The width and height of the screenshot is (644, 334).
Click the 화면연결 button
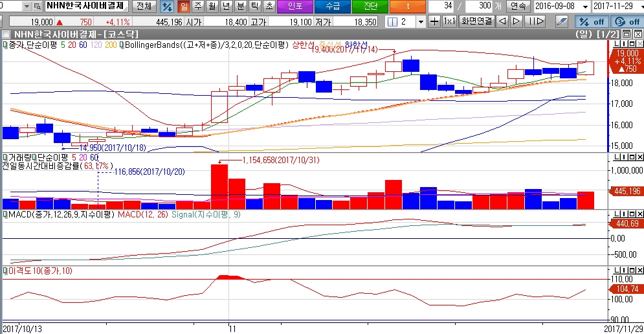click(476, 21)
